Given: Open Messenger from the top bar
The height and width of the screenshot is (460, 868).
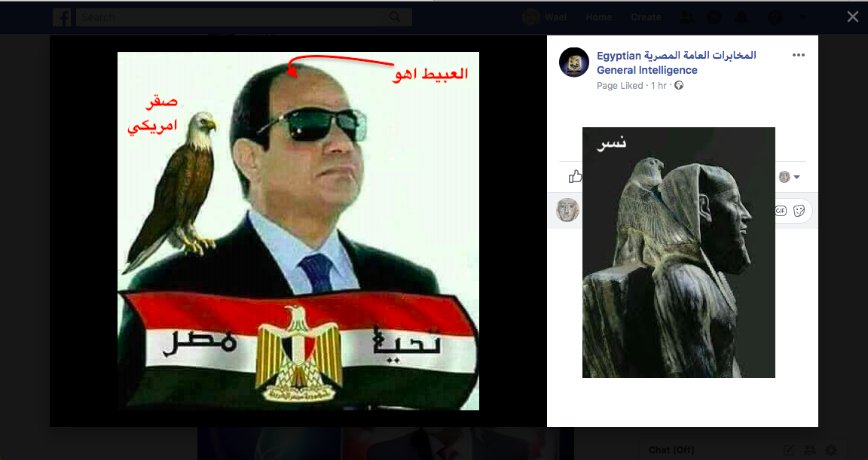Looking at the screenshot, I should 714,17.
